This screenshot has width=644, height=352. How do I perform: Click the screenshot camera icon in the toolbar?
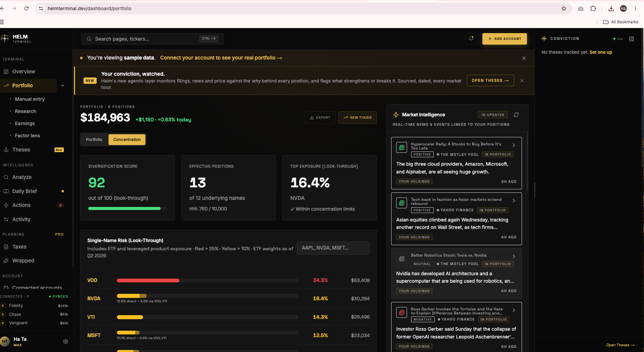(580, 8)
